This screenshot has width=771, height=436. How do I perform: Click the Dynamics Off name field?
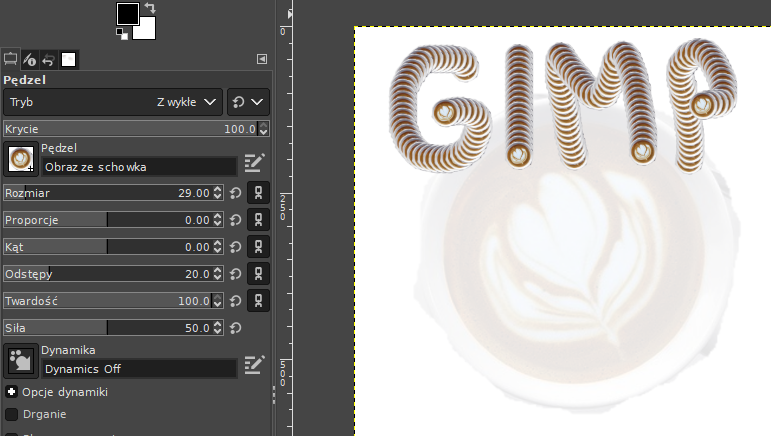pos(140,369)
